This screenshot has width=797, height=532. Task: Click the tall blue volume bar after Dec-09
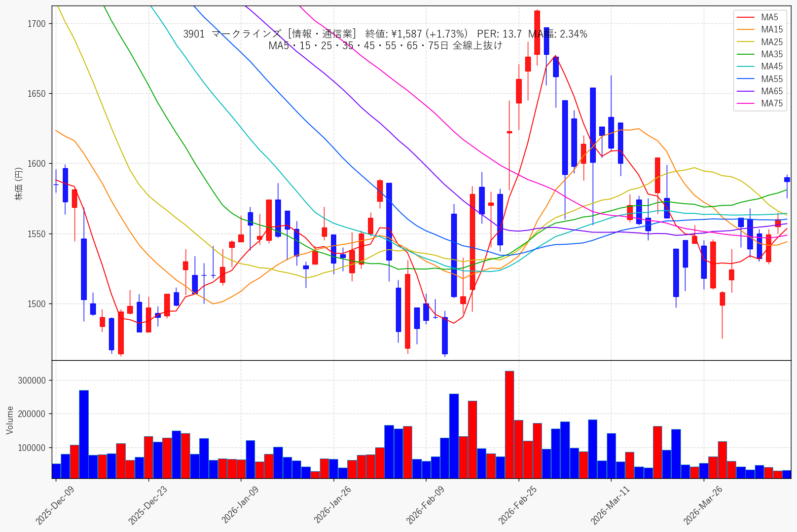84,434
